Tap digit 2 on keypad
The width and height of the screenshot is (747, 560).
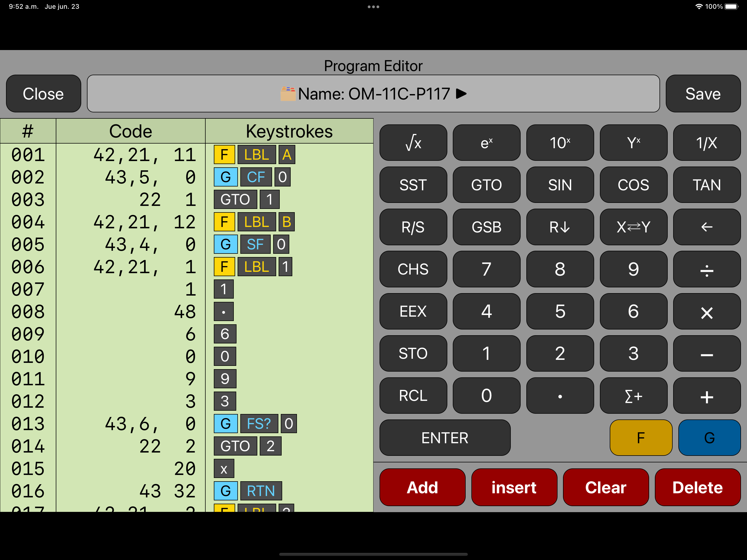(560, 353)
